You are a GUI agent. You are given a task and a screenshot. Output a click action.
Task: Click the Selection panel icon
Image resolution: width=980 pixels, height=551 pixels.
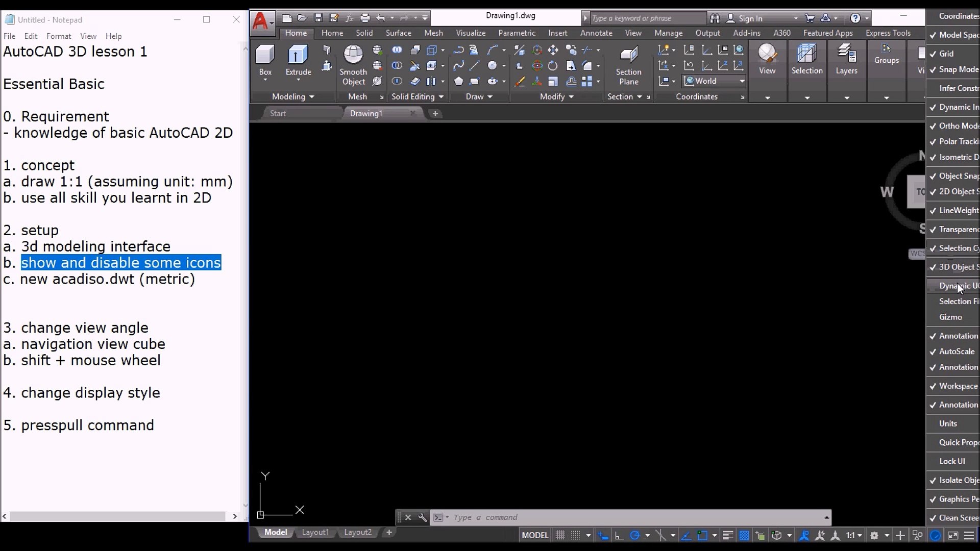click(806, 54)
